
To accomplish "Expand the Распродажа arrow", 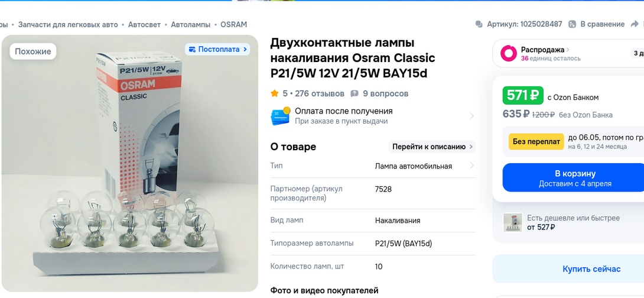I will coord(568,50).
